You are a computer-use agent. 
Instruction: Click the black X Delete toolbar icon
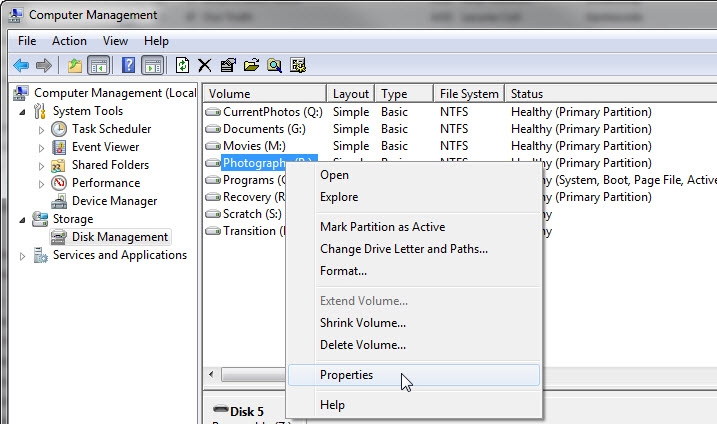point(204,65)
